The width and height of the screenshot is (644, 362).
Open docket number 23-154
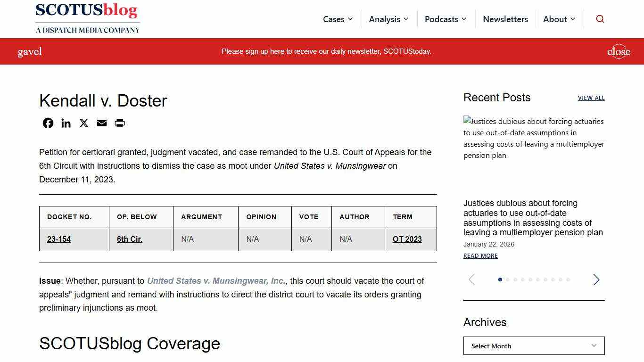click(x=59, y=239)
